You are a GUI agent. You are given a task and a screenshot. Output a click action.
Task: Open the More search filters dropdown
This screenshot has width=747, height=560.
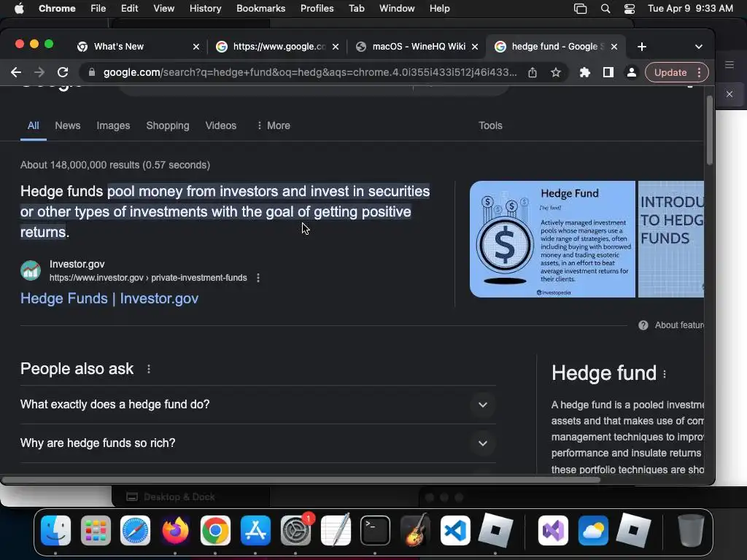point(273,125)
